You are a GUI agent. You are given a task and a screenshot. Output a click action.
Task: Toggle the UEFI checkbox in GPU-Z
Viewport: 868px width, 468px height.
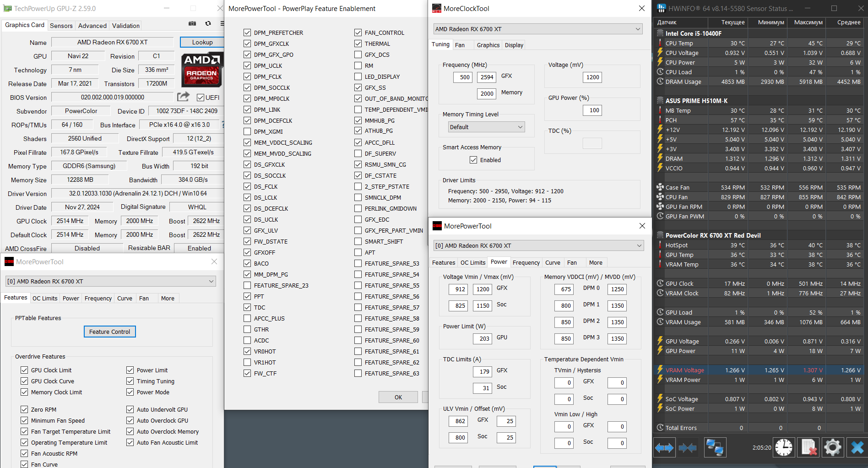(201, 98)
